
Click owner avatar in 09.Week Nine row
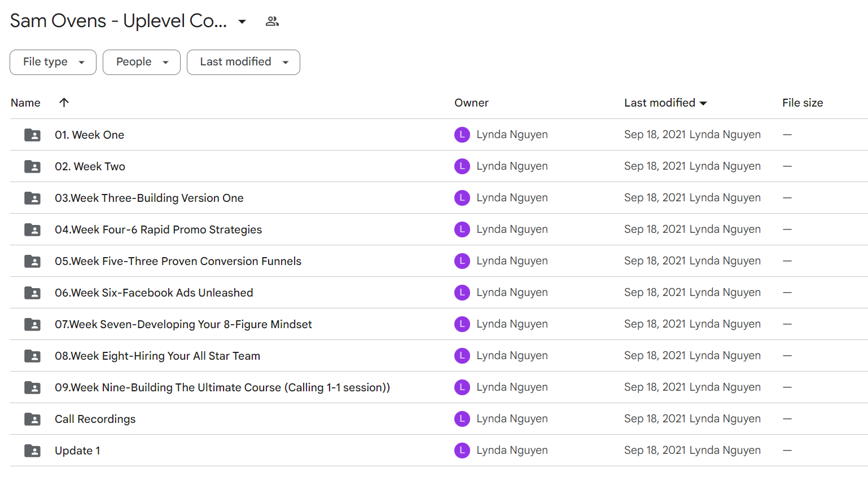coord(462,387)
